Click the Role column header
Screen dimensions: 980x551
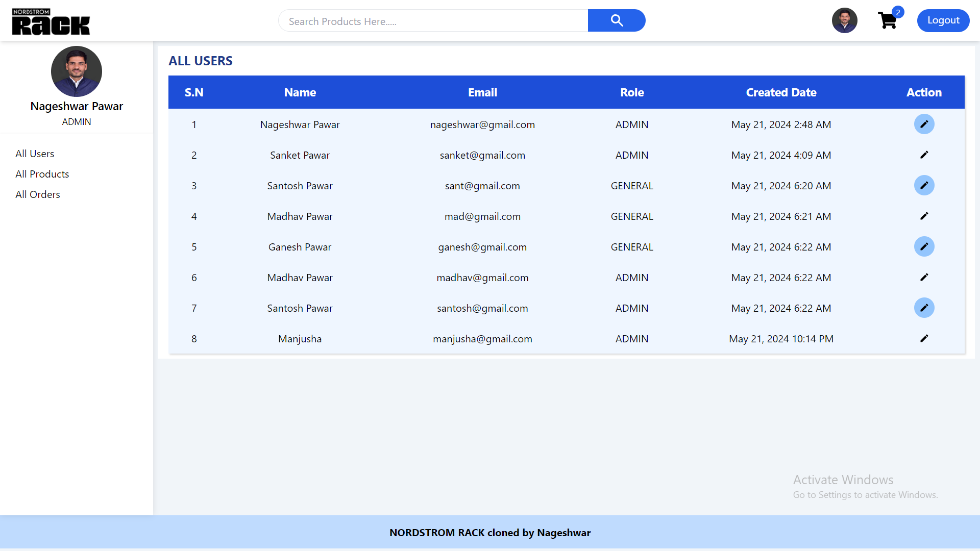(632, 92)
